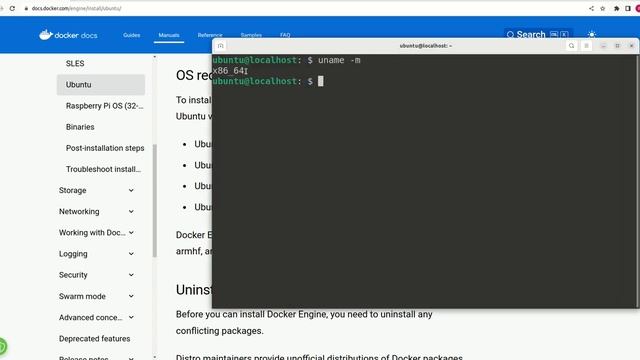This screenshot has height=360, width=640.
Task: Open Troubleshoot install sidebar link
Action: [103, 169]
